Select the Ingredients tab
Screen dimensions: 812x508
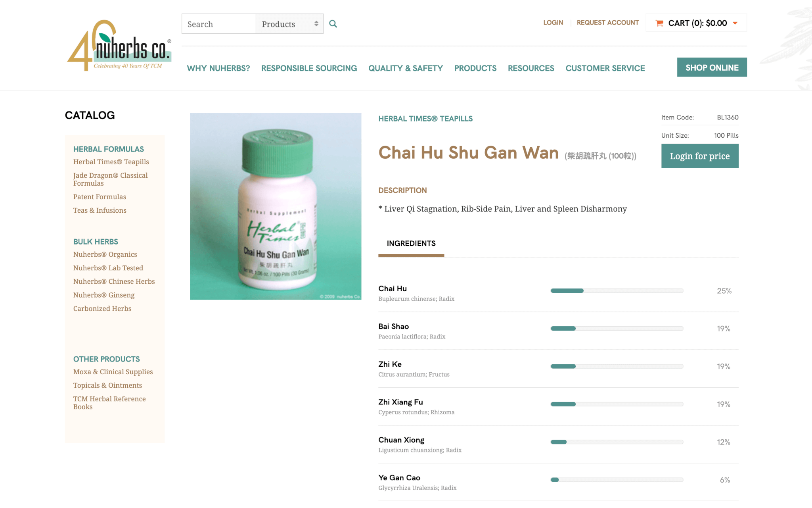(x=411, y=243)
